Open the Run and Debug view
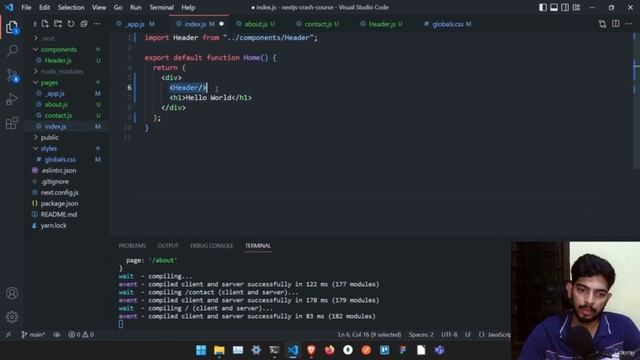 [x=12, y=99]
